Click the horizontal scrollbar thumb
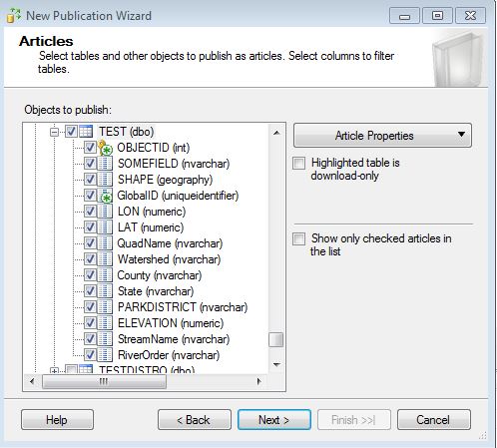Screen dimensions: 497x448 click(104, 381)
